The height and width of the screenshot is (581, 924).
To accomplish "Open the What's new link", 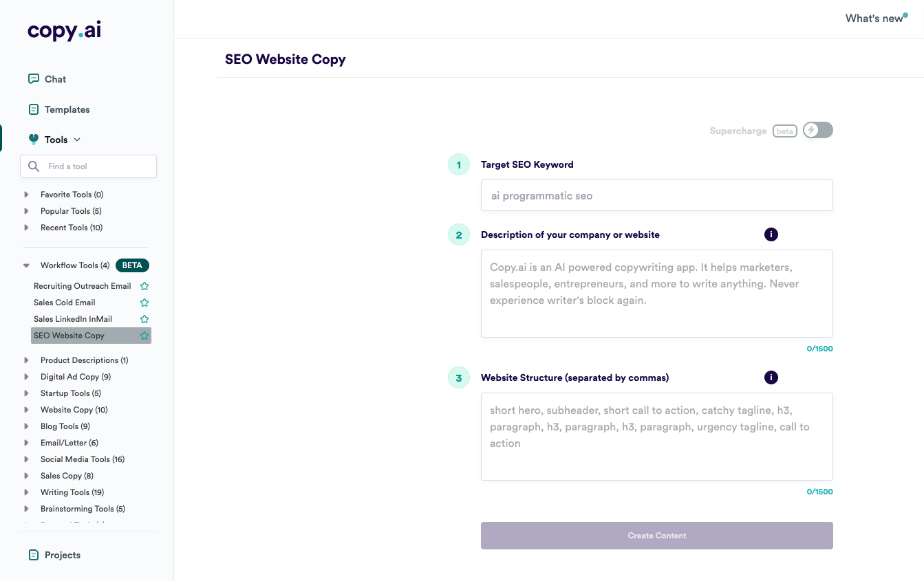I will (x=875, y=19).
